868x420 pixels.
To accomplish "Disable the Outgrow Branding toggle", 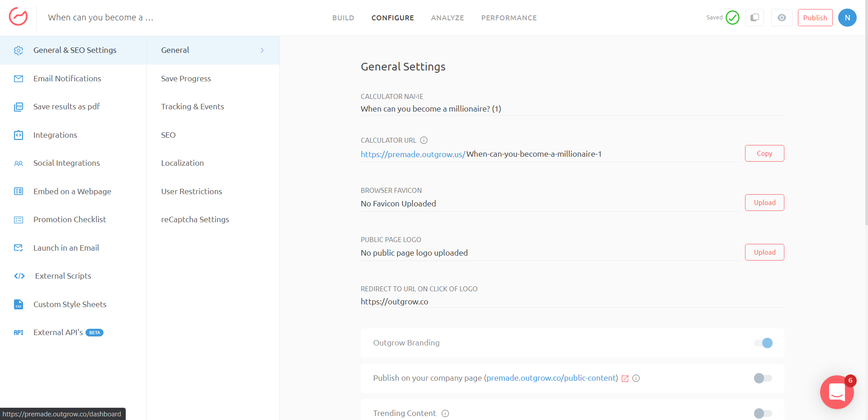I will click(763, 343).
